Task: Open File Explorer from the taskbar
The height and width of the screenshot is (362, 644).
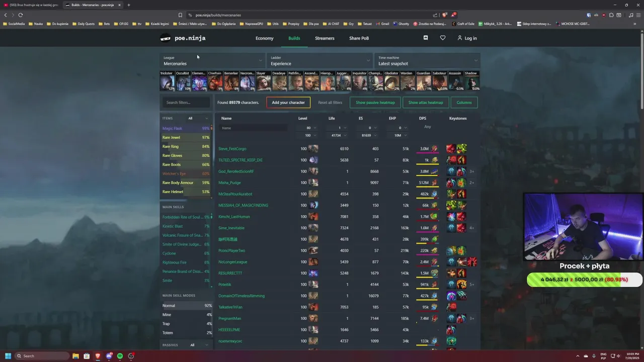Action: pos(75,356)
